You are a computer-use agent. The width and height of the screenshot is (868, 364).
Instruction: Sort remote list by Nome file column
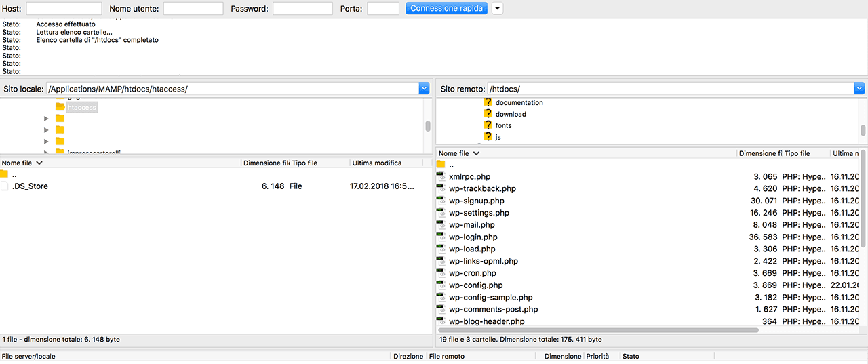click(587, 153)
